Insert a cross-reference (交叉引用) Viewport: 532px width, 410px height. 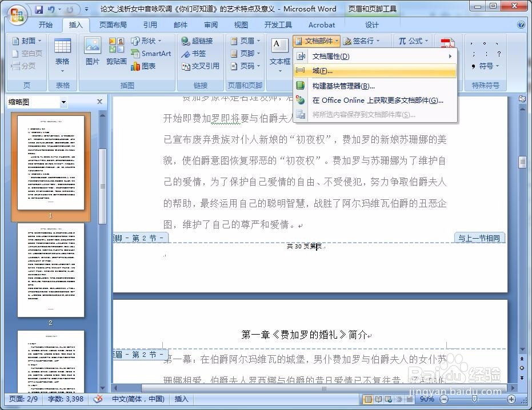(x=201, y=66)
